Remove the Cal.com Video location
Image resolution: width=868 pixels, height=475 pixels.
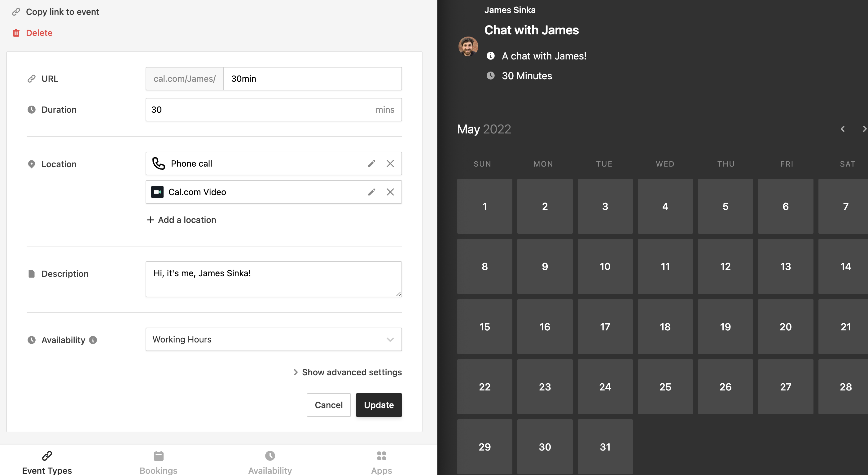[x=390, y=192]
